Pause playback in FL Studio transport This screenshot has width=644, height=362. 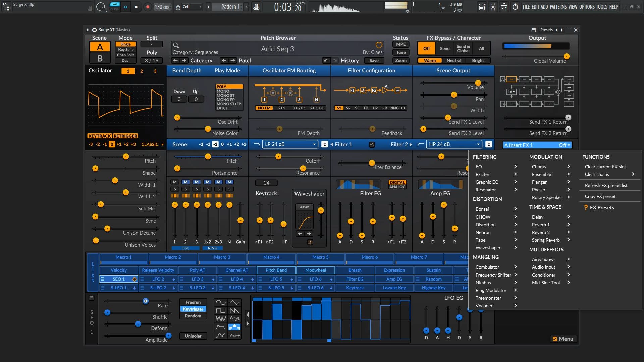pos(125,7)
